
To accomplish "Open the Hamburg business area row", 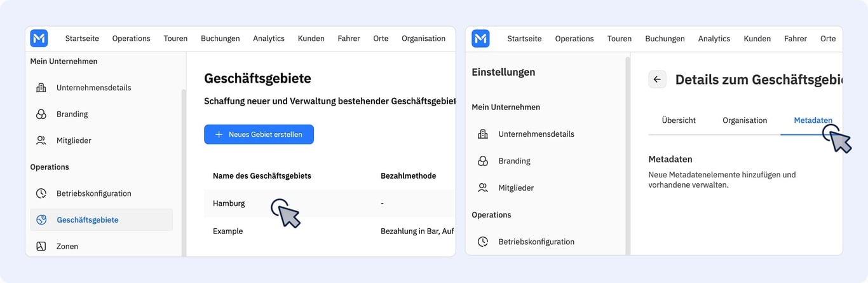I will tap(330, 204).
